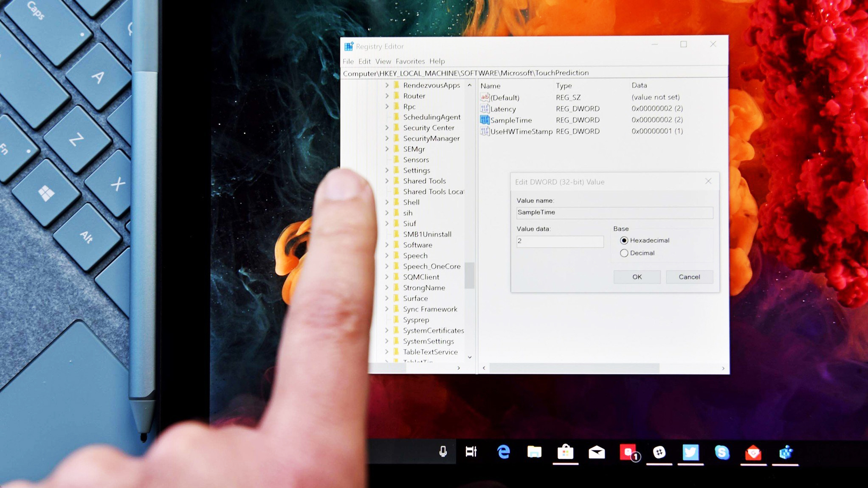Image resolution: width=868 pixels, height=488 pixels.
Task: Select the (Default) string value icon
Action: [x=485, y=97]
